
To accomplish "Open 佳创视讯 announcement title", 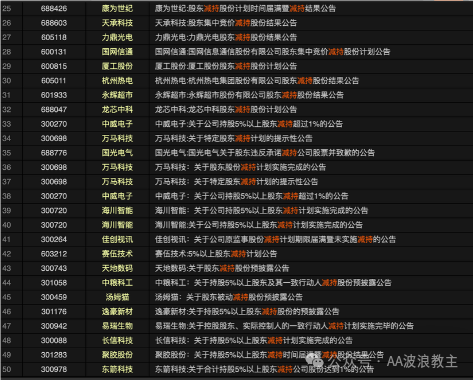I will pyautogui.click(x=275, y=239).
